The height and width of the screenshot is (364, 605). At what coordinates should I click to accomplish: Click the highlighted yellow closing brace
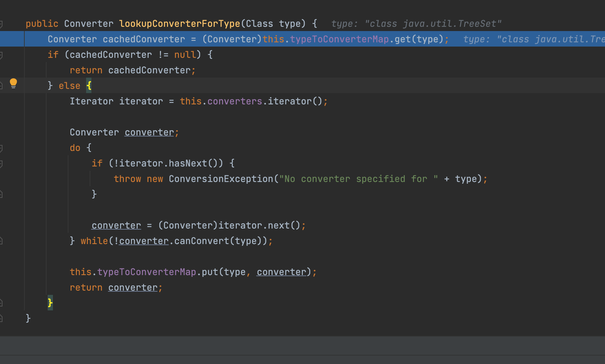[x=50, y=303]
